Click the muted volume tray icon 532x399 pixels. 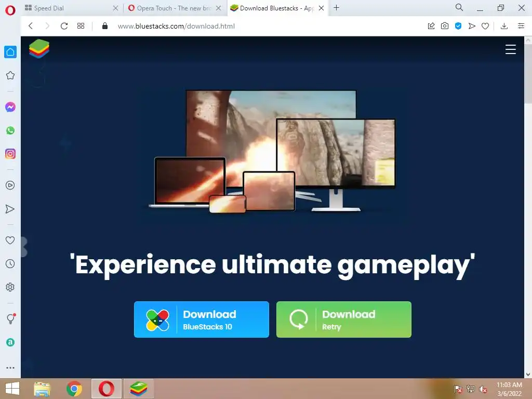pos(483,389)
